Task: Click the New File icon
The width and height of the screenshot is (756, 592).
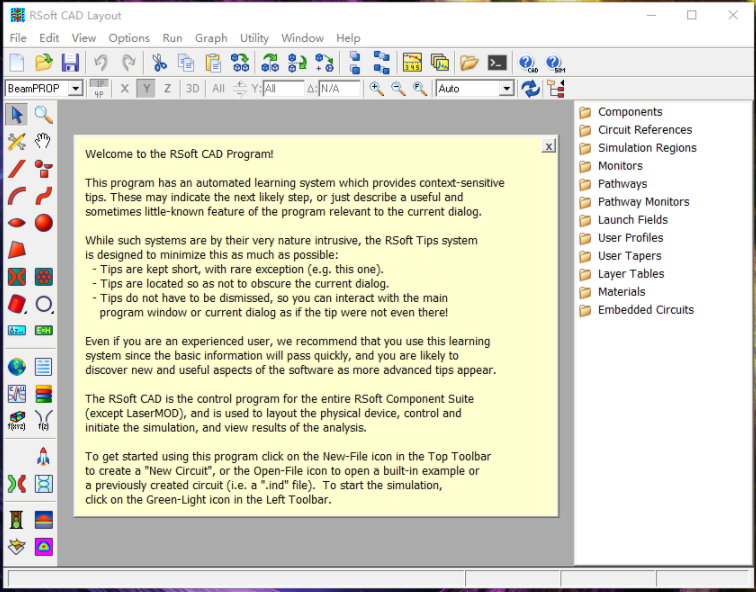Action: (17, 63)
